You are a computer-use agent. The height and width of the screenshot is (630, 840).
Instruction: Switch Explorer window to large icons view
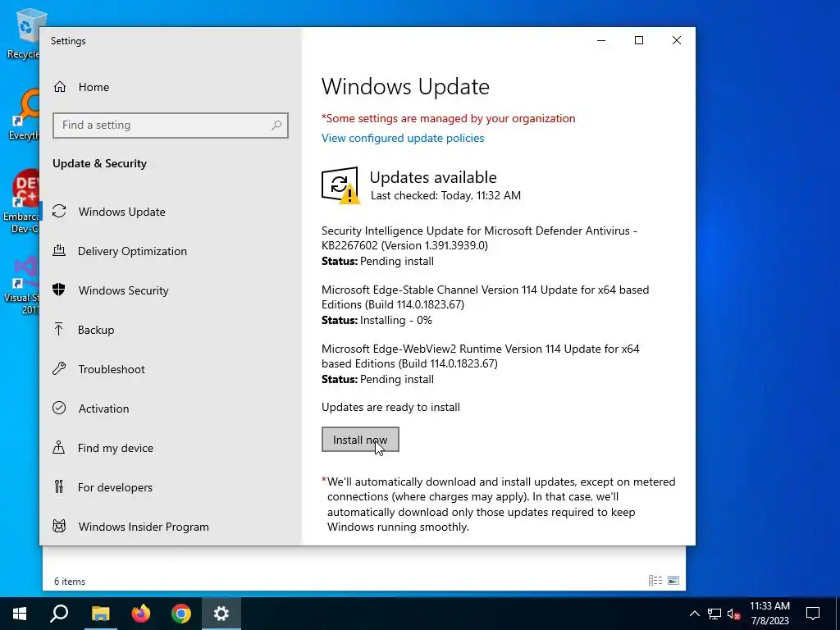[674, 581]
